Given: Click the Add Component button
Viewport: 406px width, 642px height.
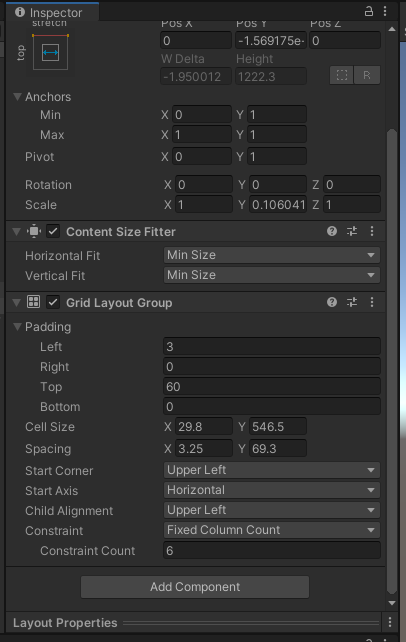Looking at the screenshot, I should (x=195, y=587).
